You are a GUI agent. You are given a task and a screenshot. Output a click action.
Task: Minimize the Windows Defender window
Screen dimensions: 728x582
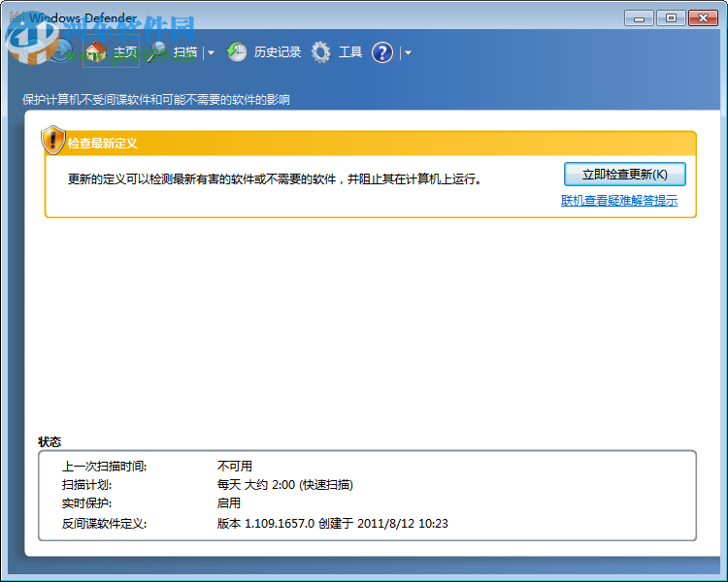[x=639, y=18]
